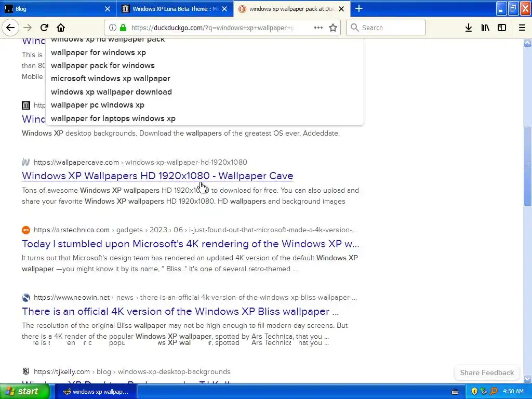Toggle the sidebar view icon
532x399 pixels.
click(502, 28)
